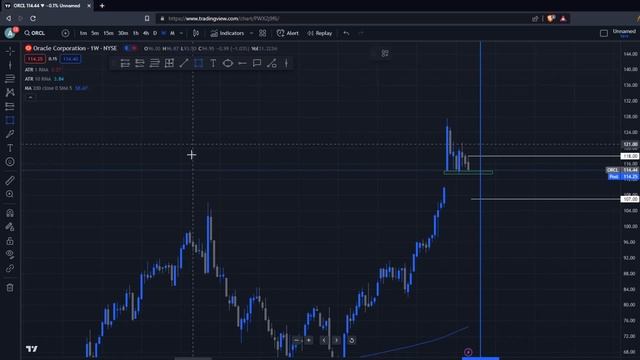Viewport: 640px width, 360px height.
Task: Click the chart zoom out minus button
Action: point(297,340)
